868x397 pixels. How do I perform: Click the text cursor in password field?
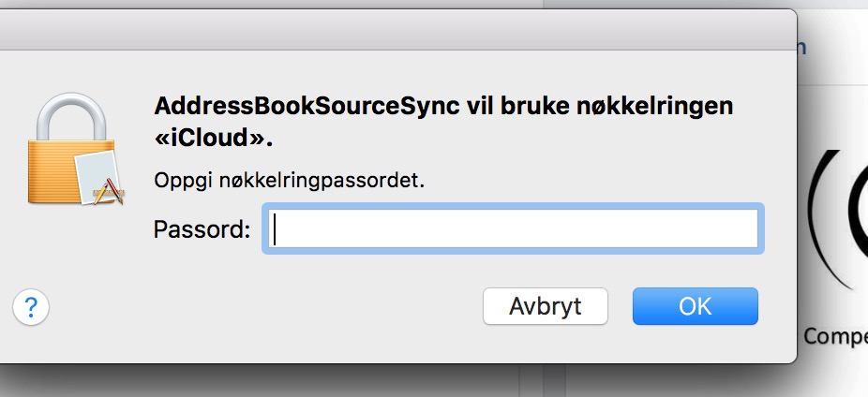pos(276,228)
